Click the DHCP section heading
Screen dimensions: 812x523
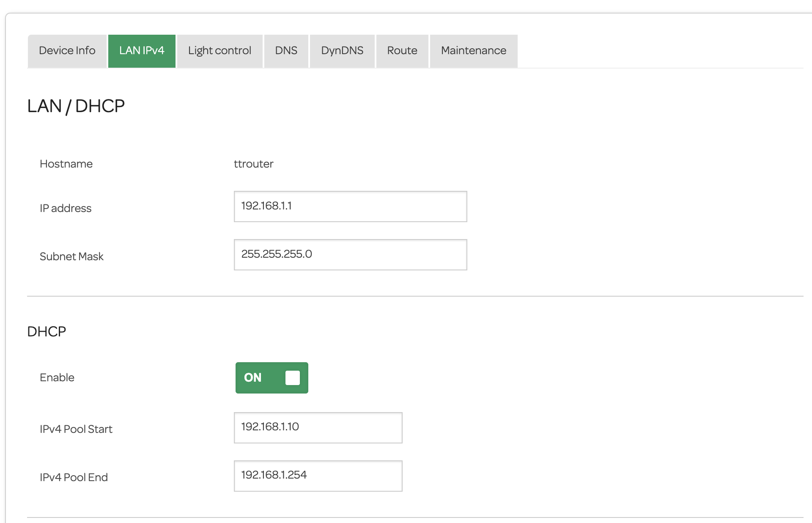click(x=47, y=331)
